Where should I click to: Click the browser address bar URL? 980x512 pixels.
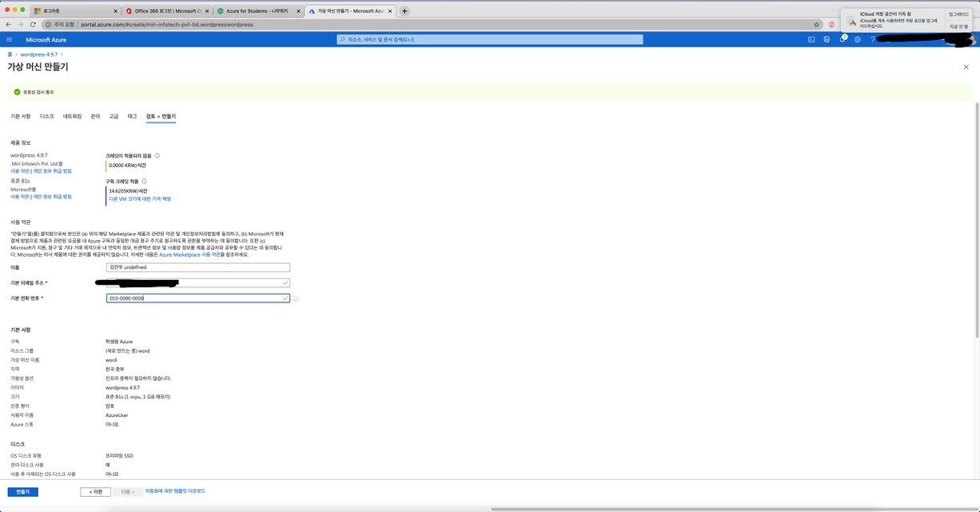[x=166, y=25]
